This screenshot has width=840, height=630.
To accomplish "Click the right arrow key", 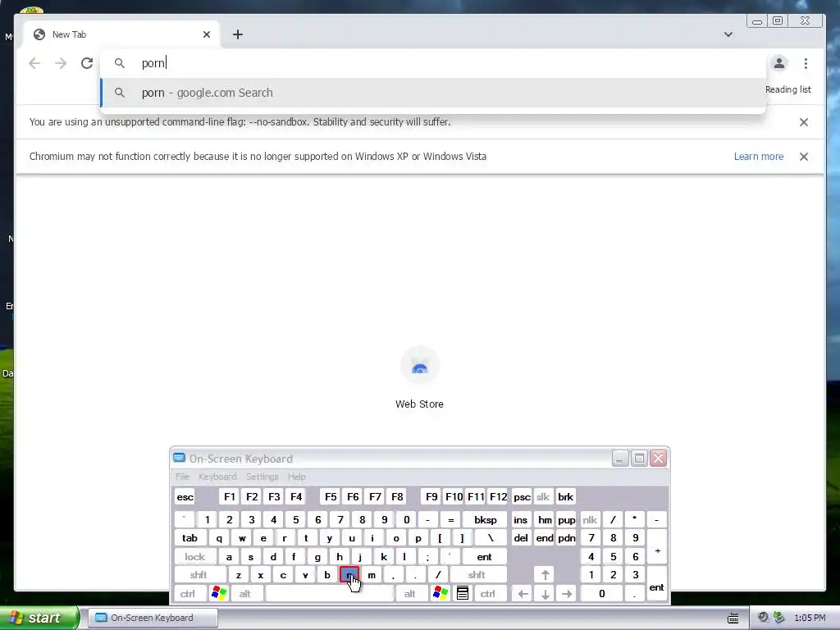I will tap(567, 594).
